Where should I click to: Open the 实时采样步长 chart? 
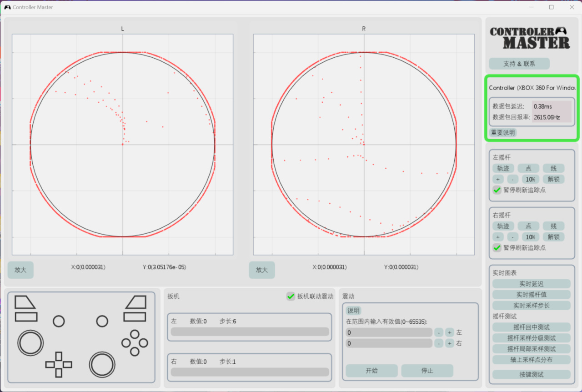(531, 306)
